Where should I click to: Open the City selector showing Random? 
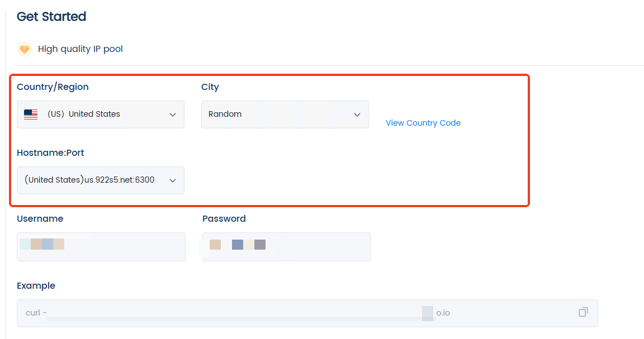[x=280, y=114]
